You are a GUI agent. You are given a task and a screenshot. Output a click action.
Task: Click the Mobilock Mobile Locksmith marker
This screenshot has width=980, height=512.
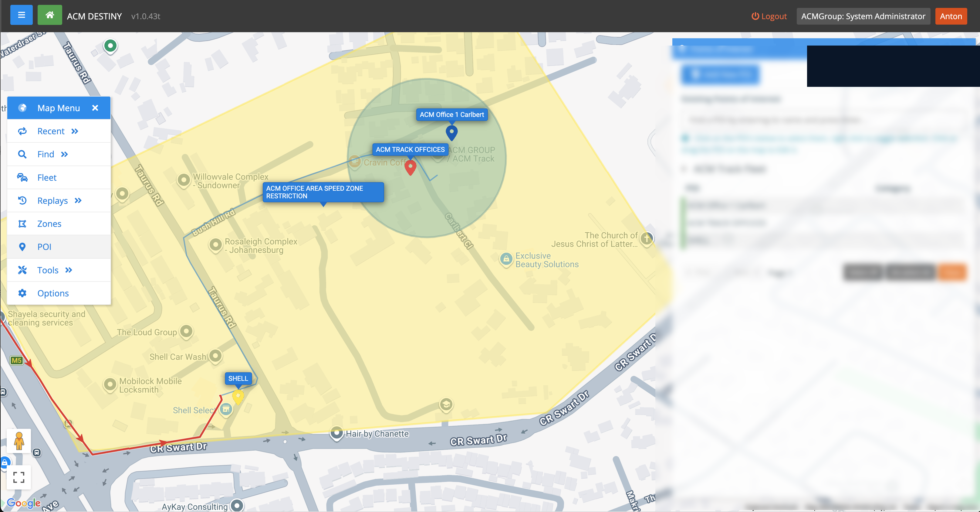coord(110,384)
